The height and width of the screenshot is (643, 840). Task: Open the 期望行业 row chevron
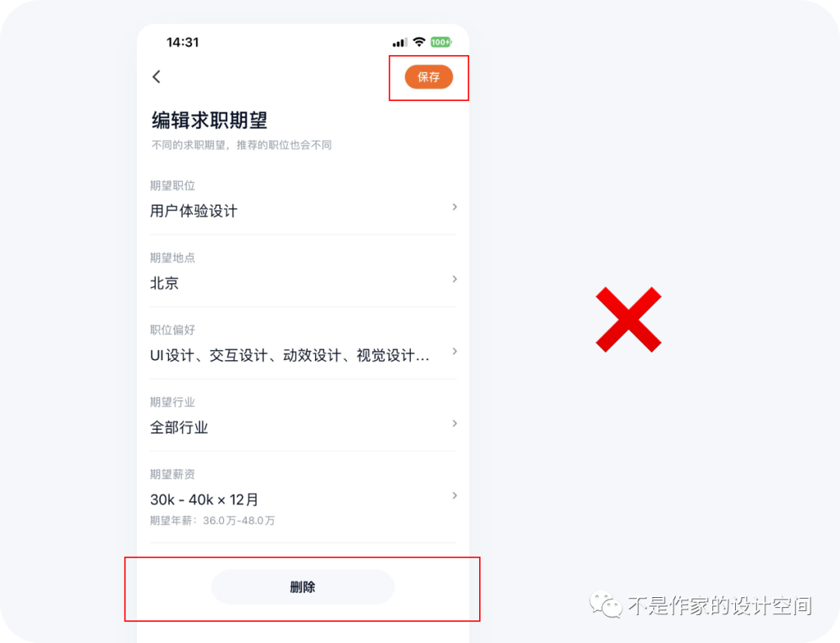point(454,424)
